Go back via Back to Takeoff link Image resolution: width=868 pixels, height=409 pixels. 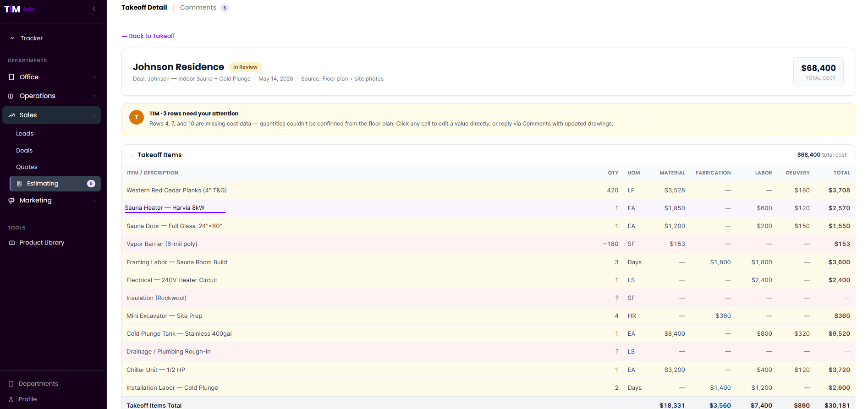tap(148, 36)
